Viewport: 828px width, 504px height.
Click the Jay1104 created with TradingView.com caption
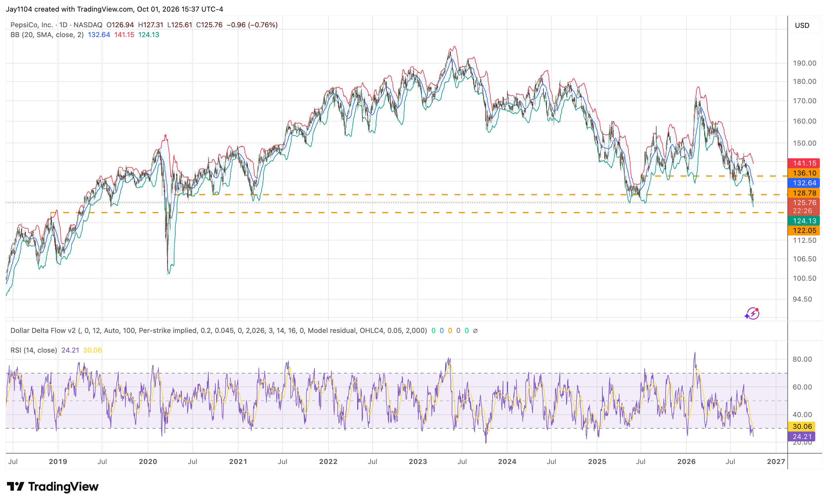pyautogui.click(x=114, y=9)
